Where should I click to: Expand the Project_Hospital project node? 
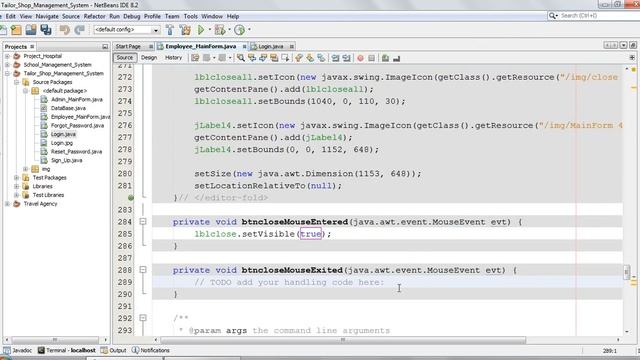(x=7, y=56)
